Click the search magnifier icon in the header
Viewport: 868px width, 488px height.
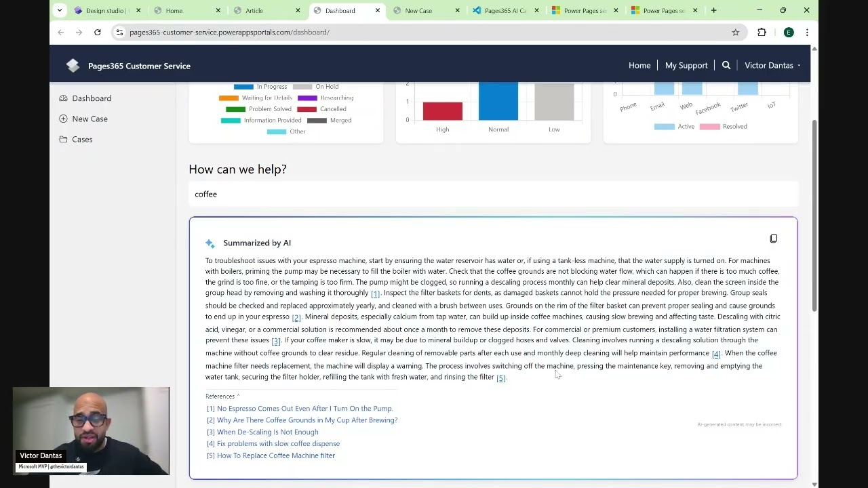click(726, 66)
